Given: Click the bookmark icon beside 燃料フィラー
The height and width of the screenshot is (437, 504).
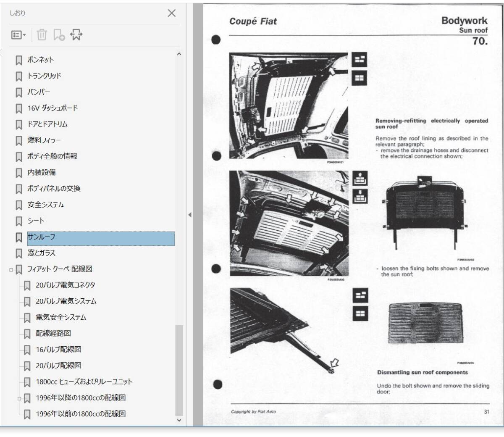Looking at the screenshot, I should point(19,141).
